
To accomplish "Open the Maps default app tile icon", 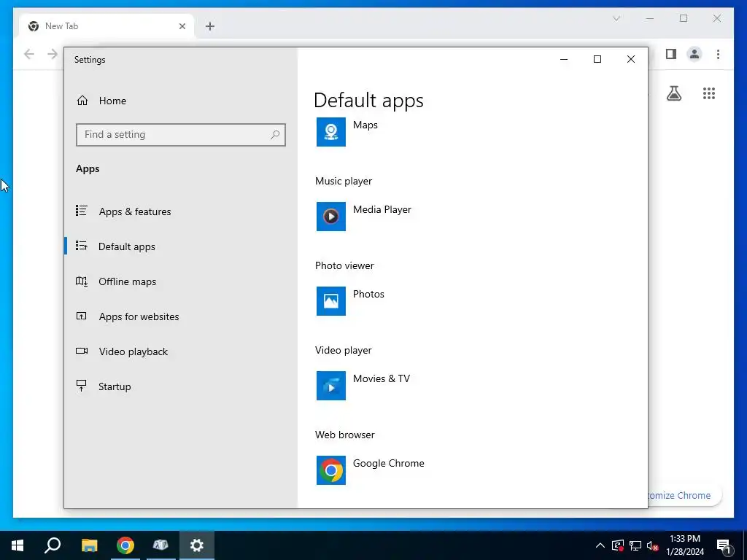I will [331, 132].
